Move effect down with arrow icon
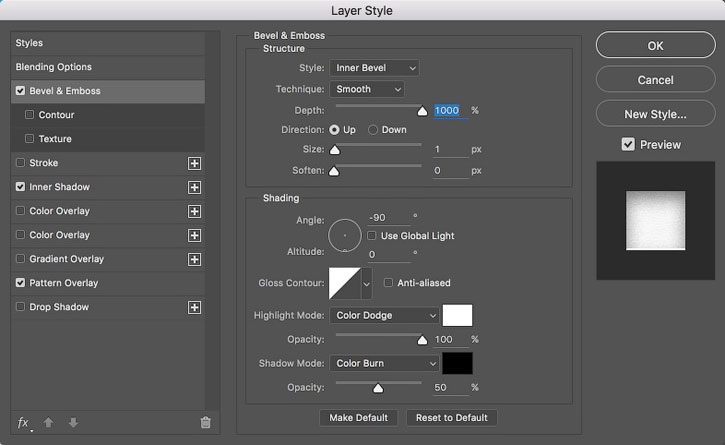The width and height of the screenshot is (725, 445). pos(73,422)
